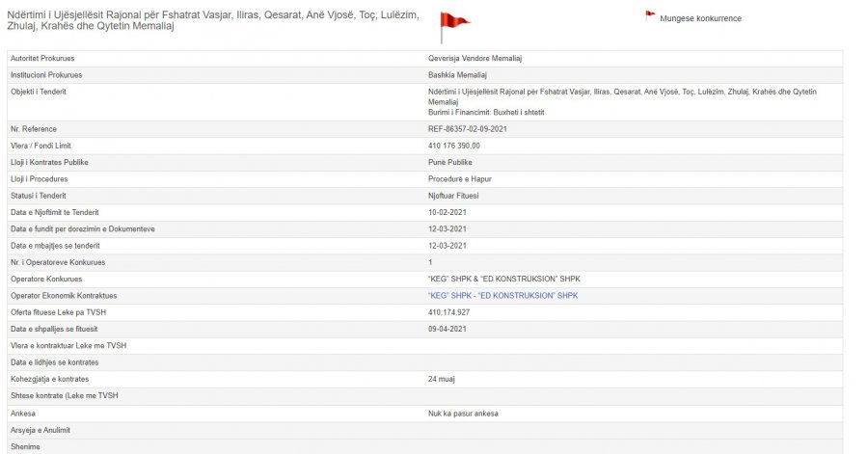Click the Statusi i Tenderit label

(x=39, y=196)
